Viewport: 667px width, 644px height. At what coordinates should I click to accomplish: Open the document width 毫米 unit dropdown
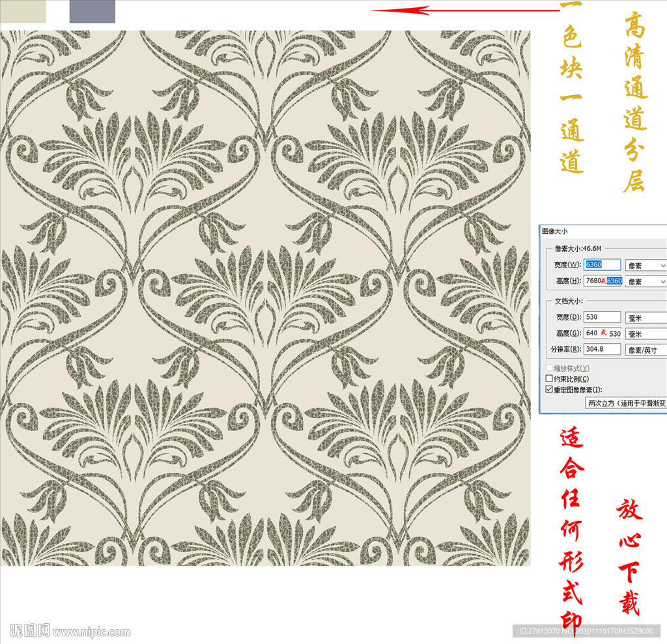[x=646, y=318]
